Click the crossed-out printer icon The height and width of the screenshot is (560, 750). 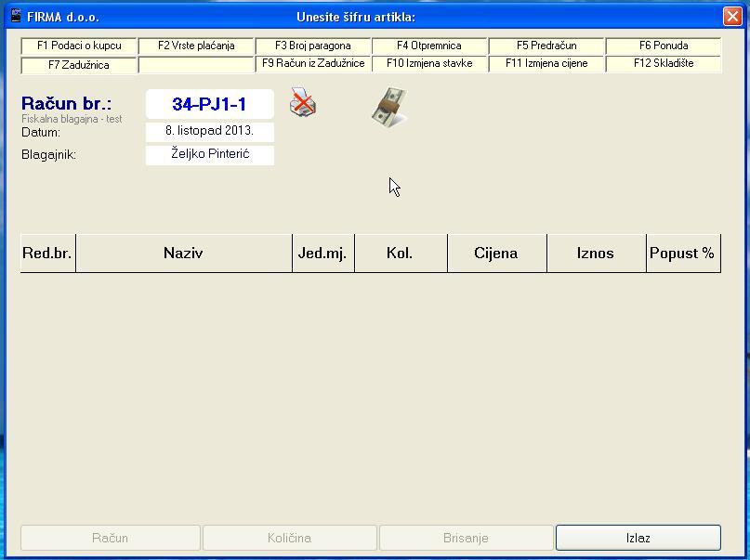[303, 103]
